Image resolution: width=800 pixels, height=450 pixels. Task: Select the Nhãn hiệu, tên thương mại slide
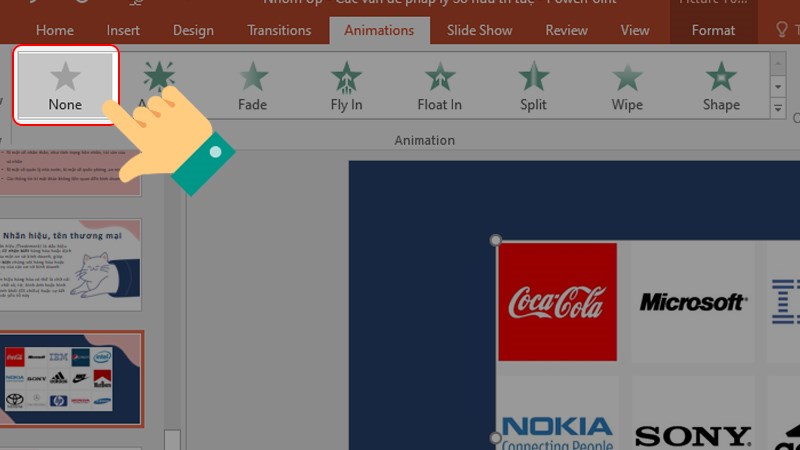coord(72,265)
